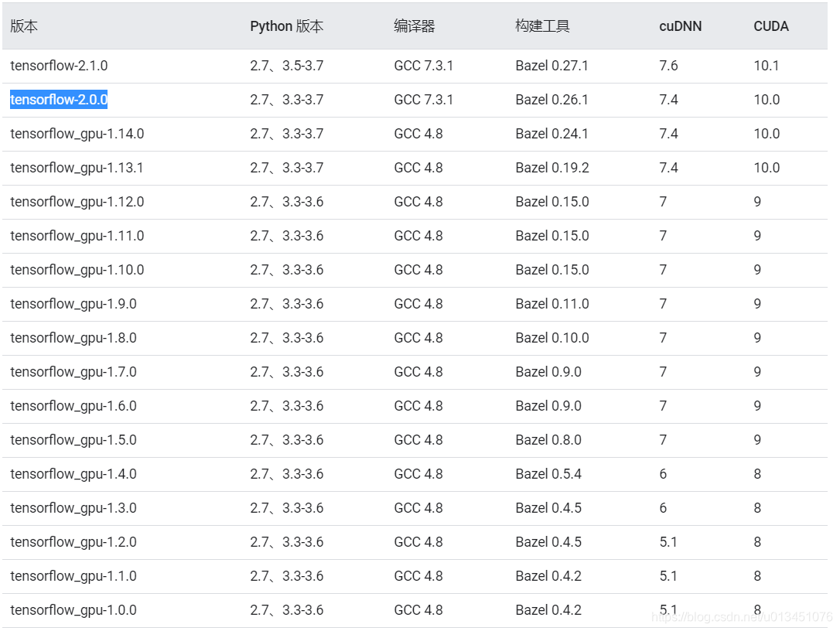
Task: Select the highlighted tensorflow-2.0.0 version cell
Action: [59, 100]
